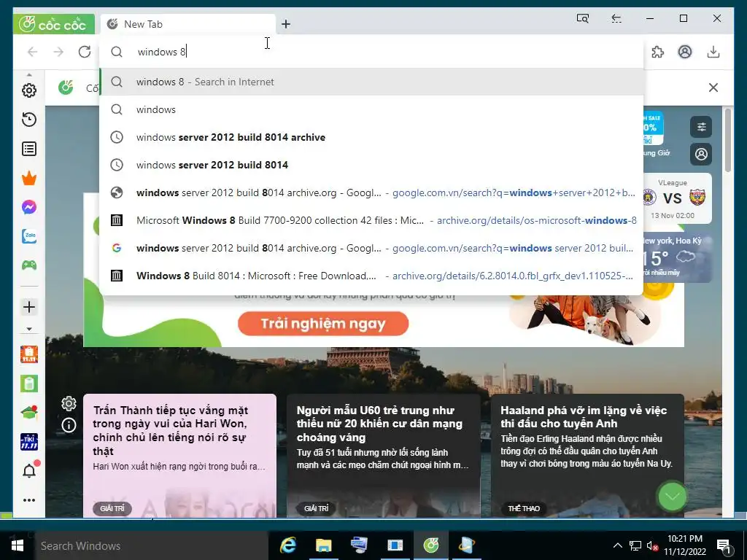Viewport: 747px width, 560px height.
Task: Open extensions puzzle icon
Action: pyautogui.click(x=657, y=52)
